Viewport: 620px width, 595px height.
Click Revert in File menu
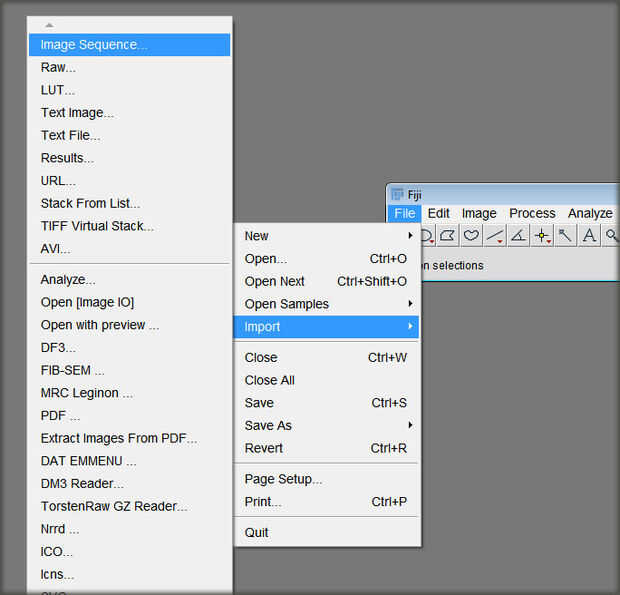[326, 448]
